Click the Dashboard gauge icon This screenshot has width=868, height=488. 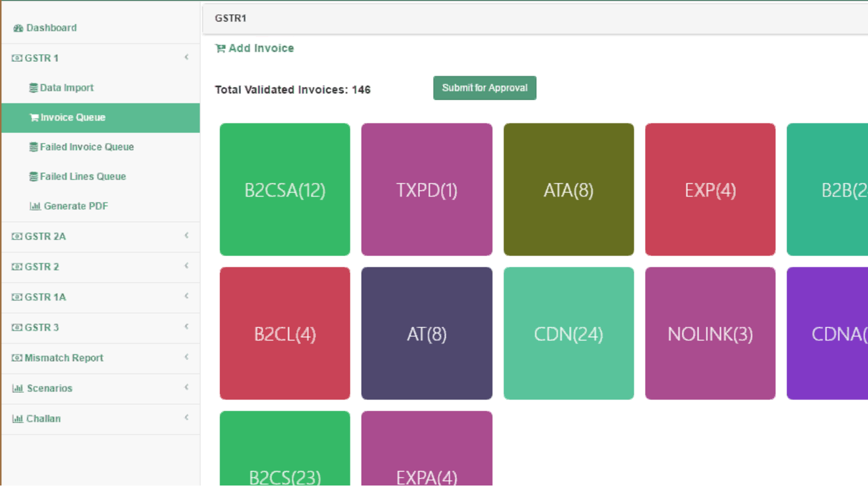(x=18, y=28)
